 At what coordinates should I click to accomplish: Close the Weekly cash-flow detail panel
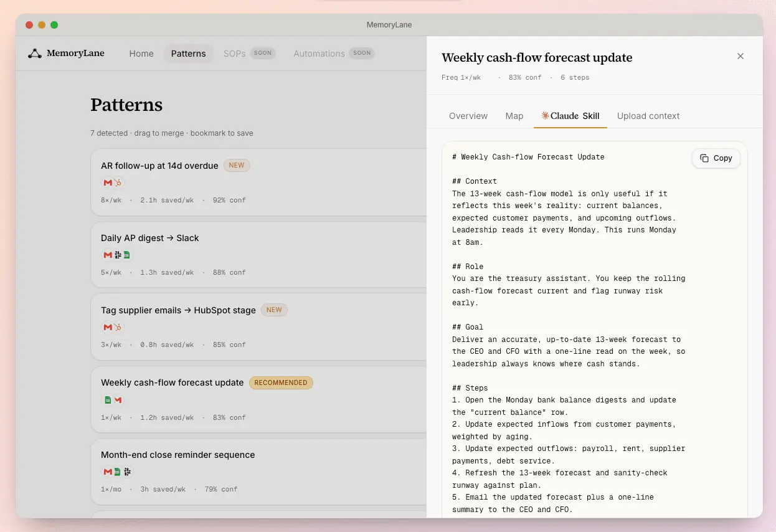[x=741, y=56]
